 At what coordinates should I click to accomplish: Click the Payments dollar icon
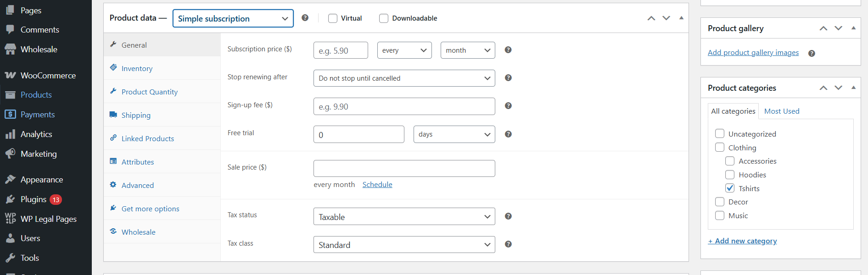(10, 114)
